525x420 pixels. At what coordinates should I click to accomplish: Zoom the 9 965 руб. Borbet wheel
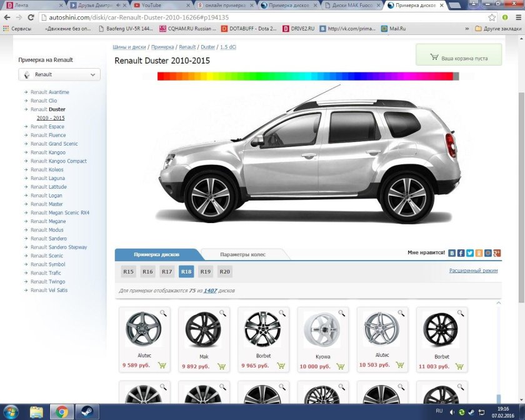tap(282, 312)
